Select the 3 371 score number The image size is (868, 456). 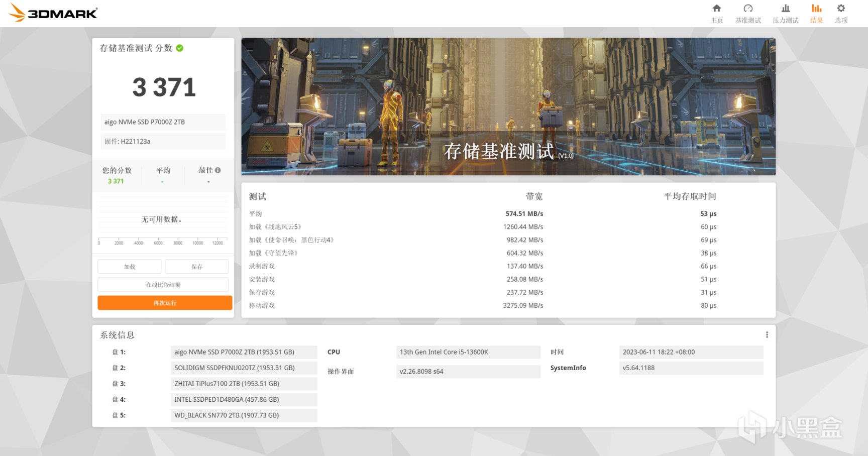pos(164,87)
